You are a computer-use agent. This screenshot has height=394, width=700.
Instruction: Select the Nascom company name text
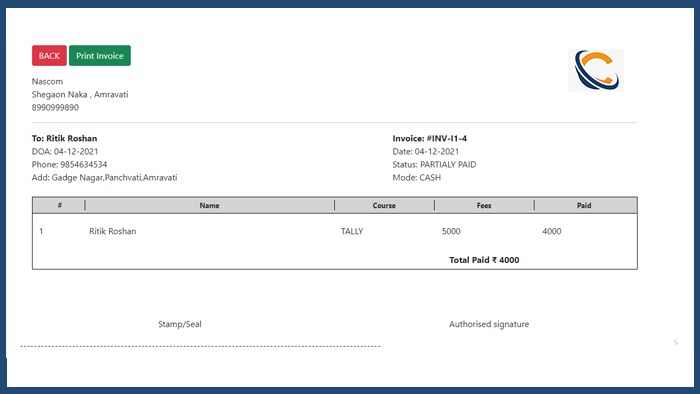(x=47, y=81)
